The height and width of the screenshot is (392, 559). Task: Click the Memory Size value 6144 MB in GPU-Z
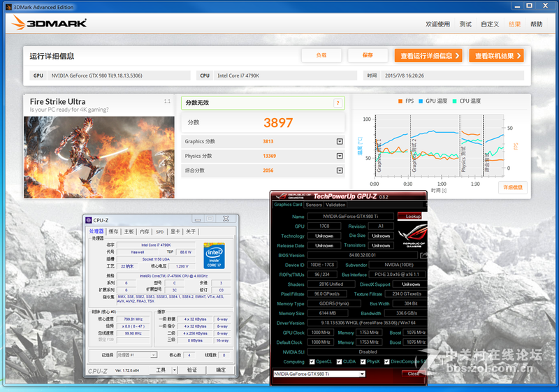(328, 313)
